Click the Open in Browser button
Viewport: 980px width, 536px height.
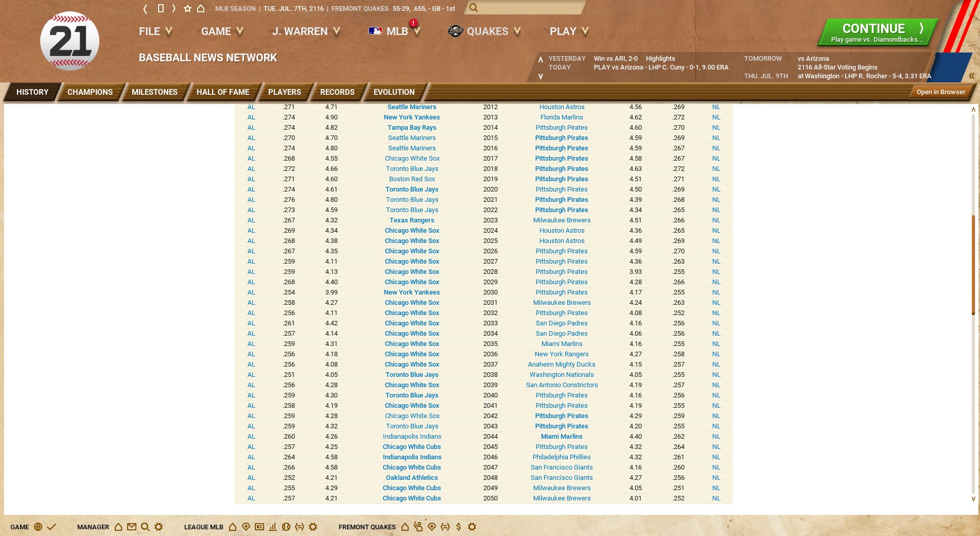(940, 92)
